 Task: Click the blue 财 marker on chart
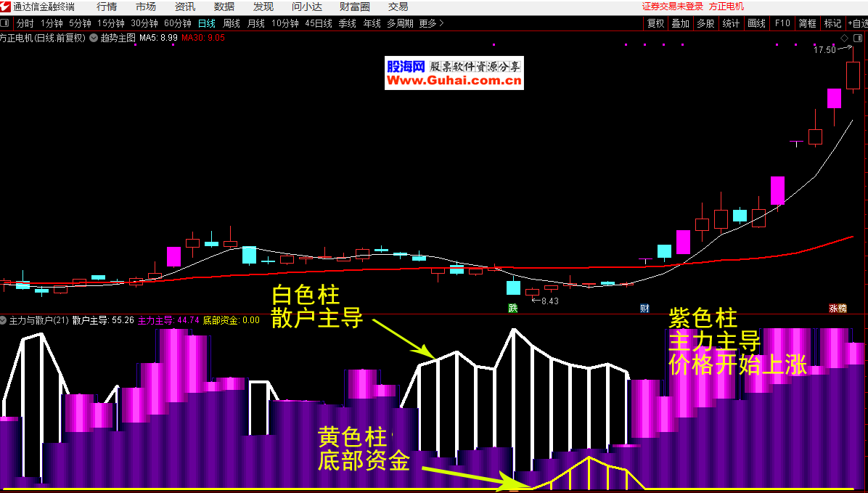coord(644,308)
